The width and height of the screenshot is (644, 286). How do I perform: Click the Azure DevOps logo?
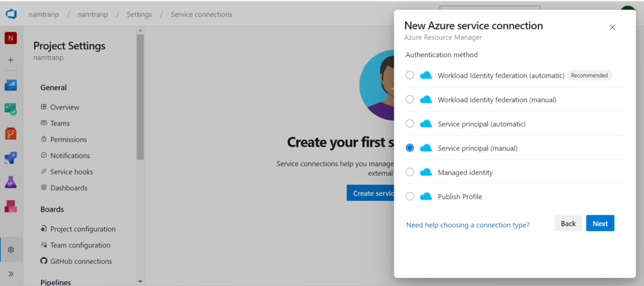tap(11, 13)
